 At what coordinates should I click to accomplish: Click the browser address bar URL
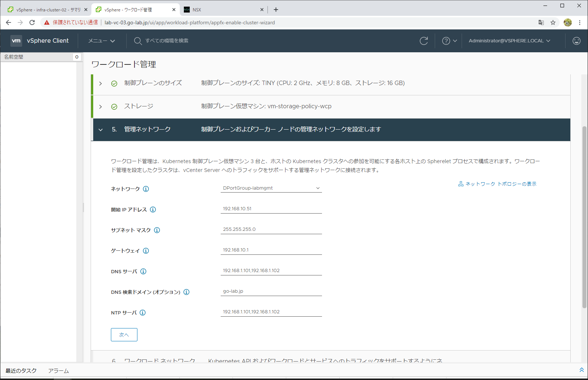[x=190, y=22]
